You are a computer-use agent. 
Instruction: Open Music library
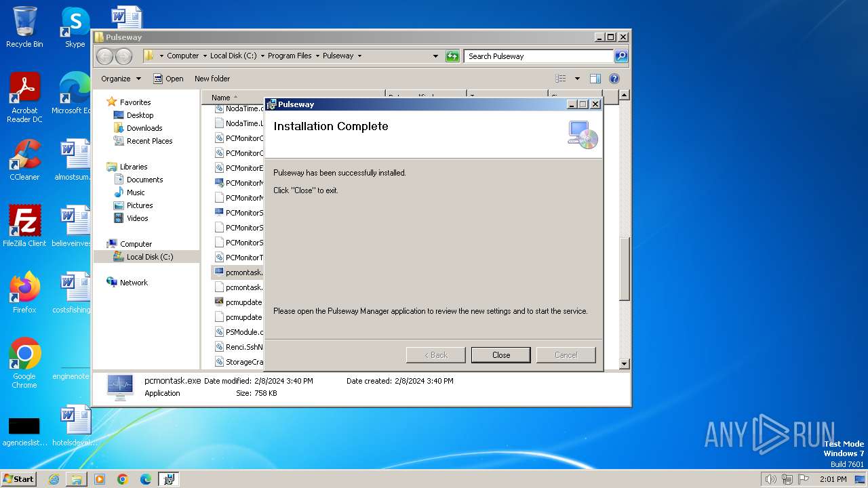[136, 192]
